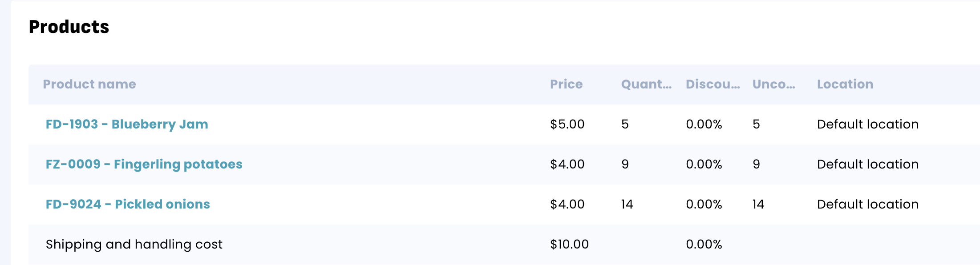Click the truncated Discount column header

pos(713,84)
